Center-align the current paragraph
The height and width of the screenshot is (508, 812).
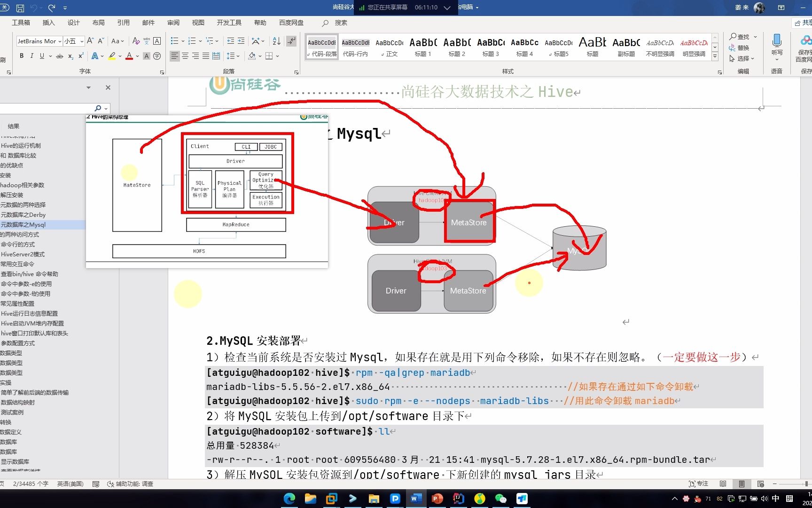[x=185, y=56]
